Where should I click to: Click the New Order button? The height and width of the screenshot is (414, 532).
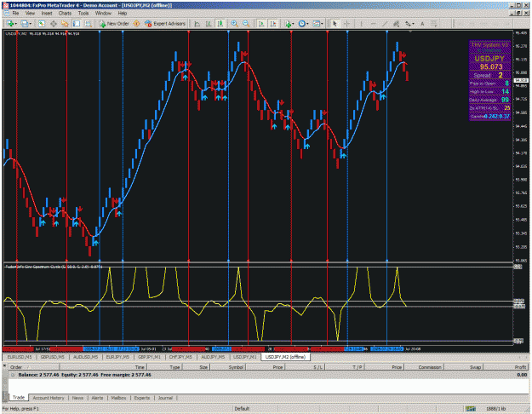(114, 24)
